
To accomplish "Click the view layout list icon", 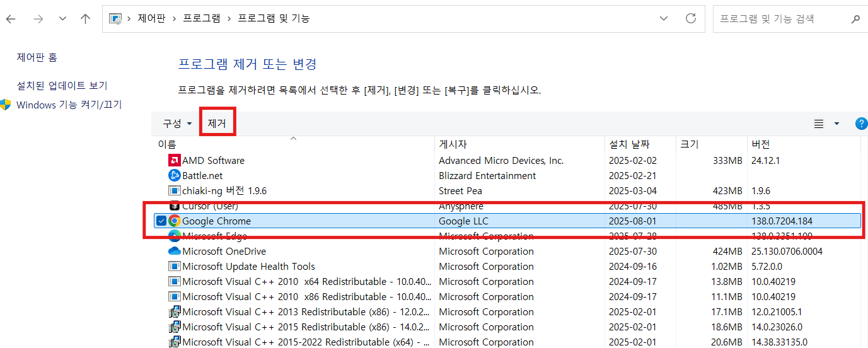I will click(x=819, y=124).
